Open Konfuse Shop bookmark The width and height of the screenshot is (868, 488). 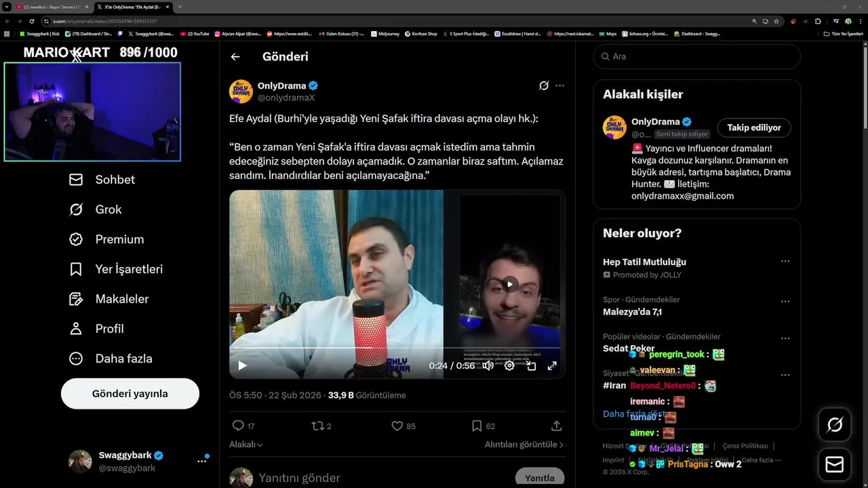click(x=421, y=33)
